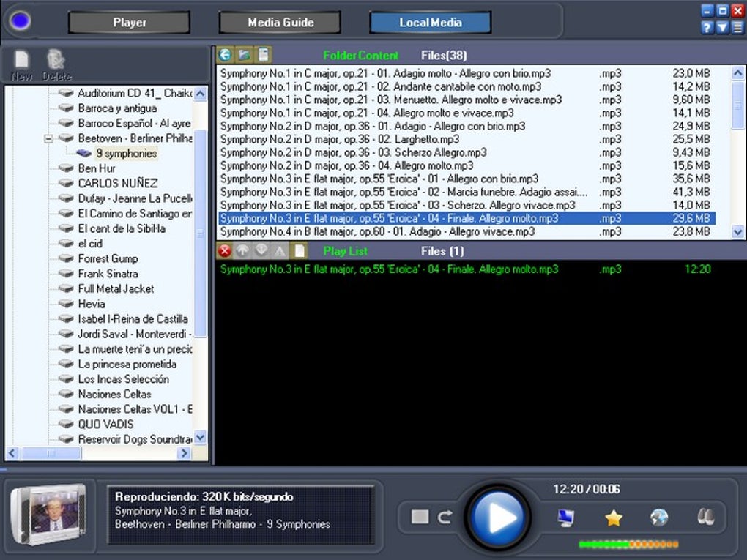Image resolution: width=747 pixels, height=560 pixels.
Task: Click the green playlist entry Symphony No.3 Finale
Action: (467, 269)
